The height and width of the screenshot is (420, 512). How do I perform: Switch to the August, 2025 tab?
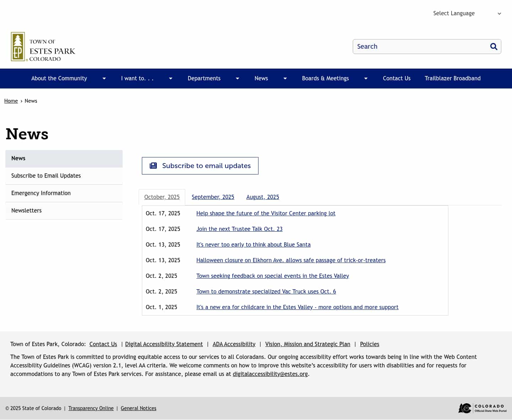pos(262,197)
